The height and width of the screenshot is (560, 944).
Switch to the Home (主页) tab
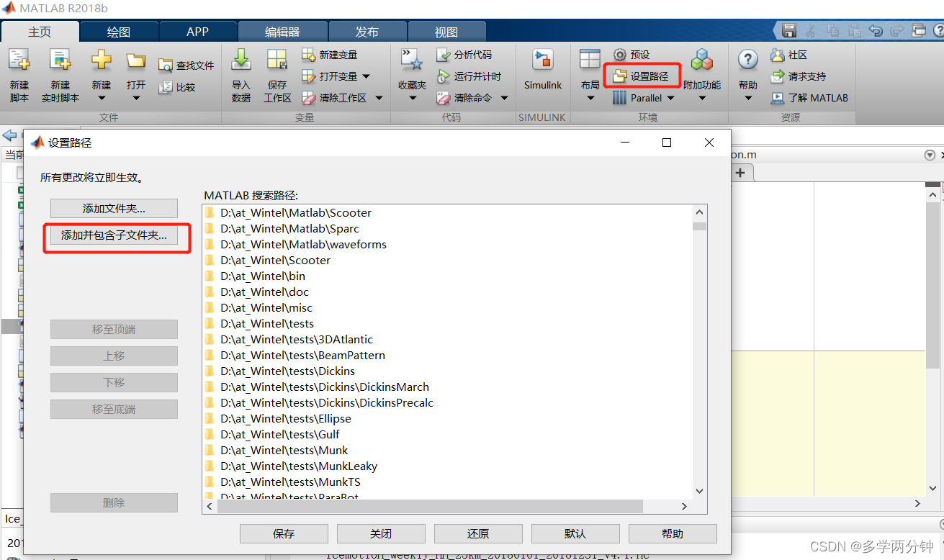click(x=40, y=32)
